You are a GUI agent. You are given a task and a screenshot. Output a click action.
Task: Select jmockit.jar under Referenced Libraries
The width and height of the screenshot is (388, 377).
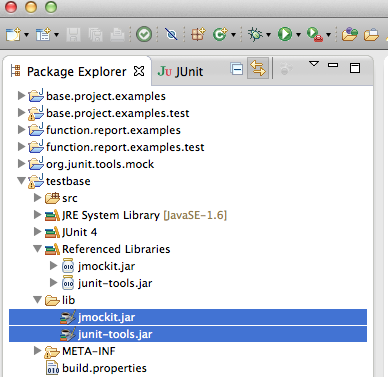pyautogui.click(x=106, y=266)
